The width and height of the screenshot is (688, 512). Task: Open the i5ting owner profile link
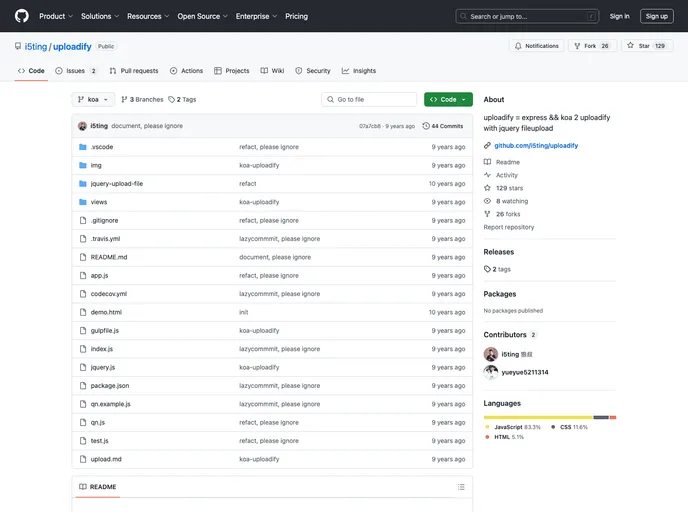(x=36, y=47)
